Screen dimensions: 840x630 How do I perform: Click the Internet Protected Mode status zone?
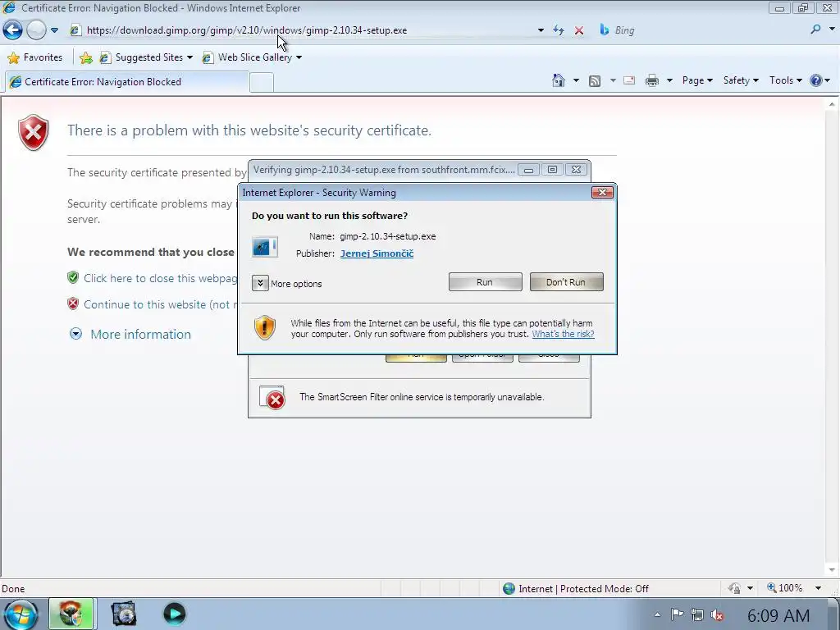pyautogui.click(x=576, y=589)
